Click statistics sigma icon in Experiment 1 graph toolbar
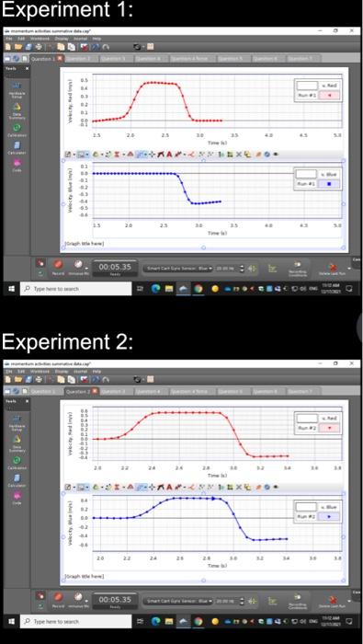363x644 pixels. point(116,155)
